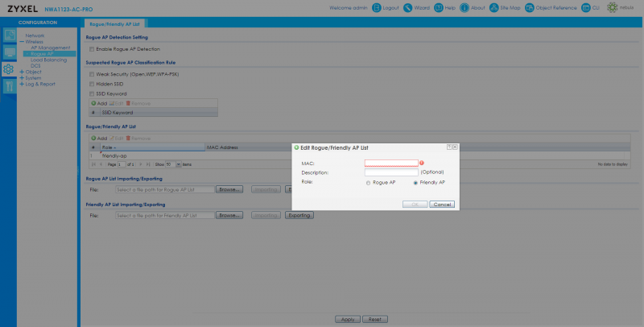Click the page number input box
This screenshot has height=327, width=644.
(x=122, y=164)
